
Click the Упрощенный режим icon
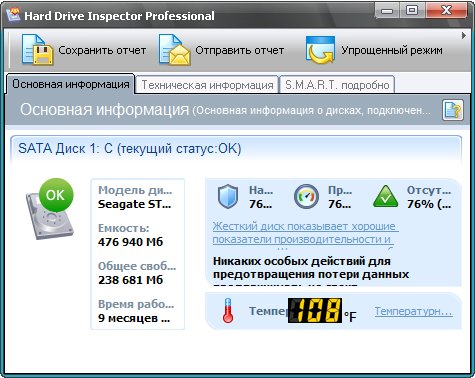320,50
